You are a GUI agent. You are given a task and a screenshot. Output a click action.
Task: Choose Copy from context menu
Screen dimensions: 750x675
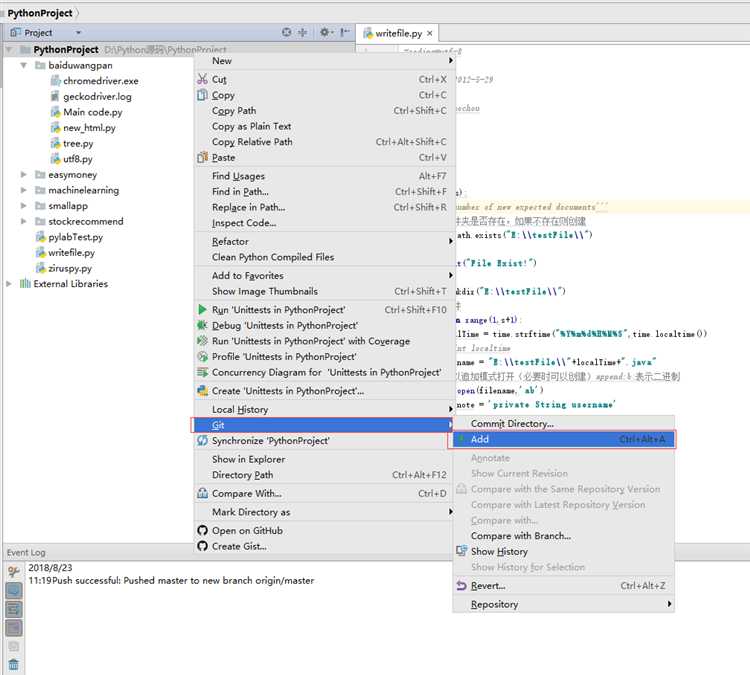point(324,95)
